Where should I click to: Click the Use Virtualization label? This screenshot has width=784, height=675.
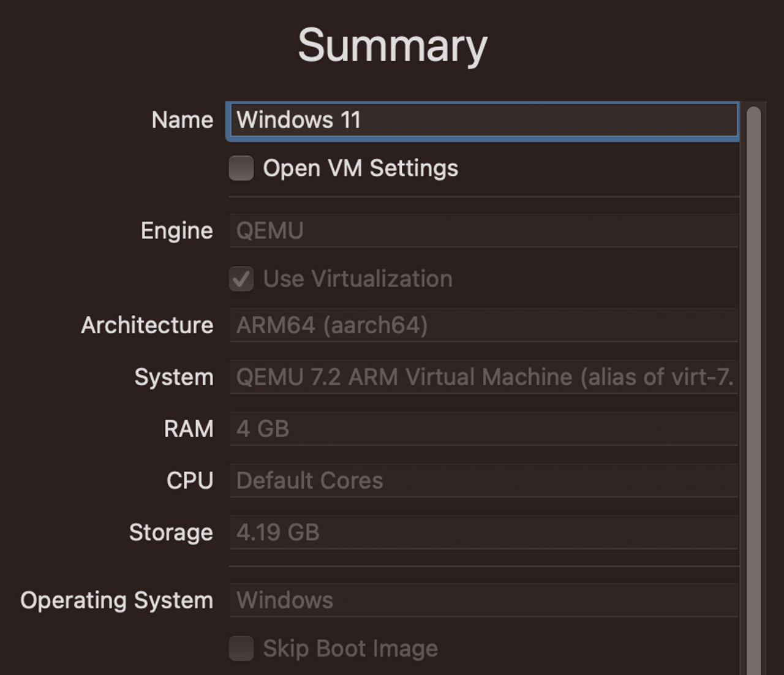pos(358,279)
